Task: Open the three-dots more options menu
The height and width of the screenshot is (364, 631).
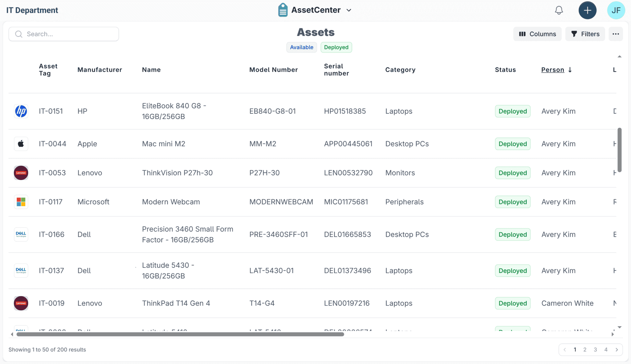Action: pos(616,34)
